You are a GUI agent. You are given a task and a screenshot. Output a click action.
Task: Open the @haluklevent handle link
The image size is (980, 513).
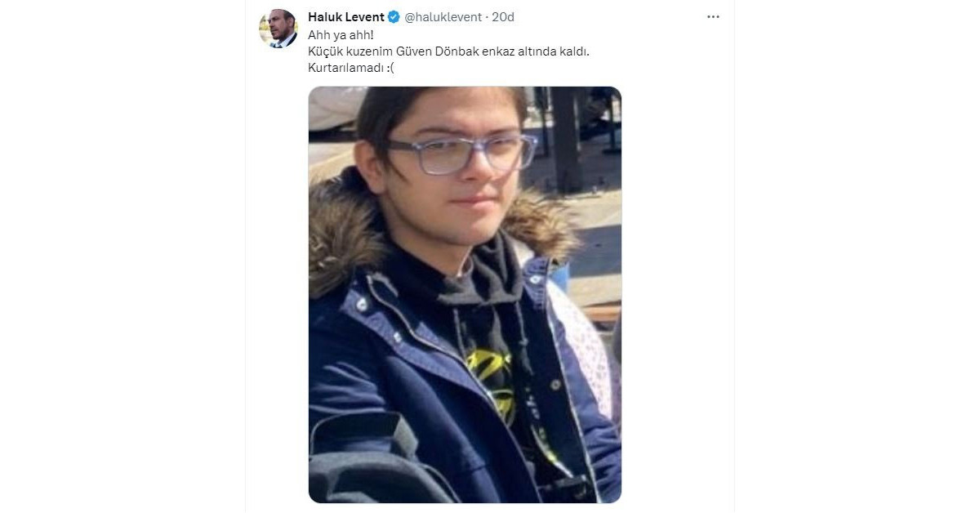point(443,17)
